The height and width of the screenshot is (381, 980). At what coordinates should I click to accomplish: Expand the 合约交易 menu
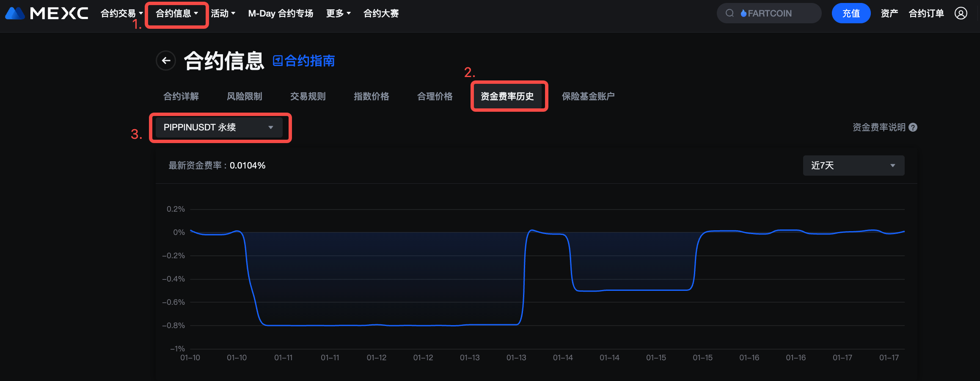pos(121,14)
